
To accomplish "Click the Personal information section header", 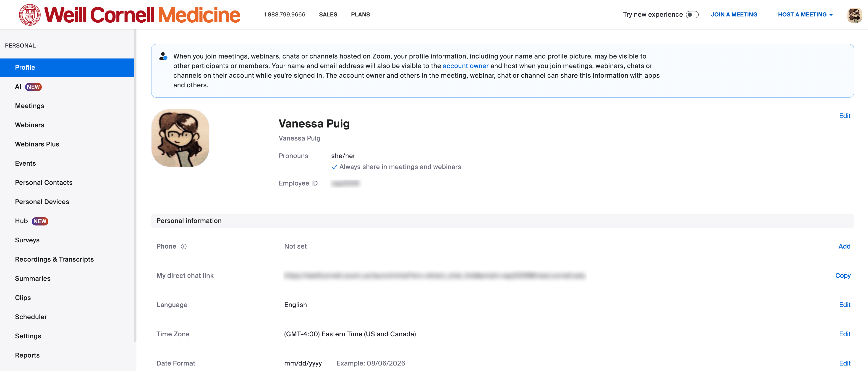I will (502, 221).
